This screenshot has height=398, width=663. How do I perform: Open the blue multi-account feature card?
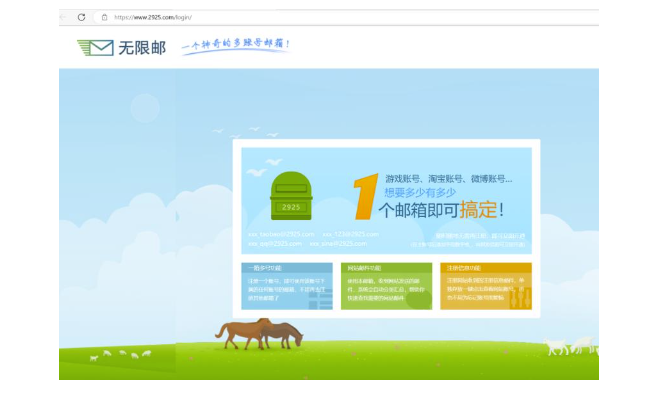pyautogui.click(x=287, y=286)
